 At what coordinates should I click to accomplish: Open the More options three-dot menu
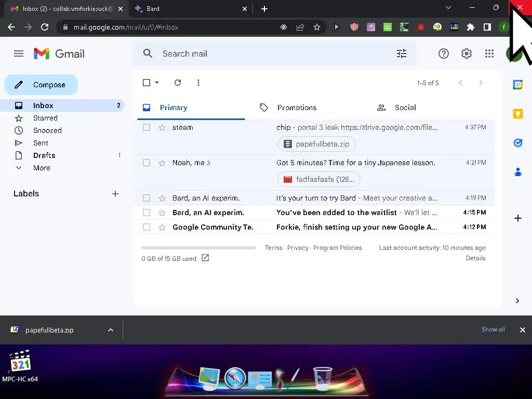198,83
